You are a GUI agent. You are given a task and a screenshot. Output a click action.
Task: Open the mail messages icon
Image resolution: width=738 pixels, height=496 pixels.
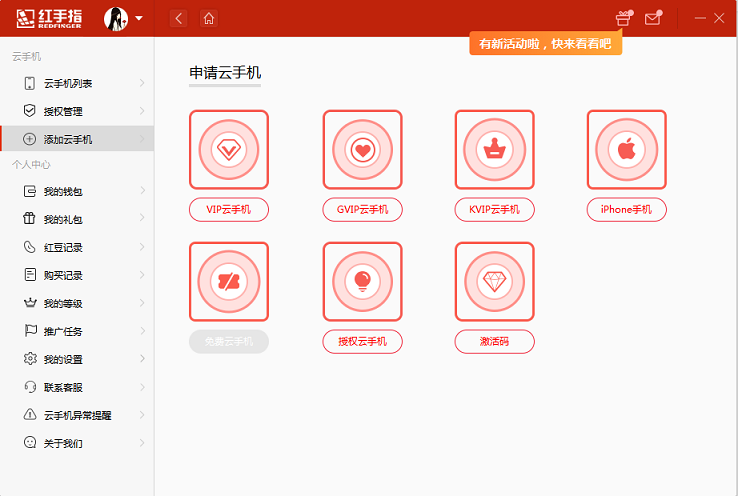click(x=653, y=18)
